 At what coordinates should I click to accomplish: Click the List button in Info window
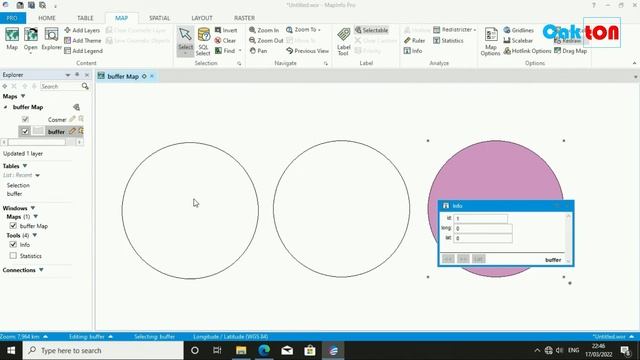(478, 259)
